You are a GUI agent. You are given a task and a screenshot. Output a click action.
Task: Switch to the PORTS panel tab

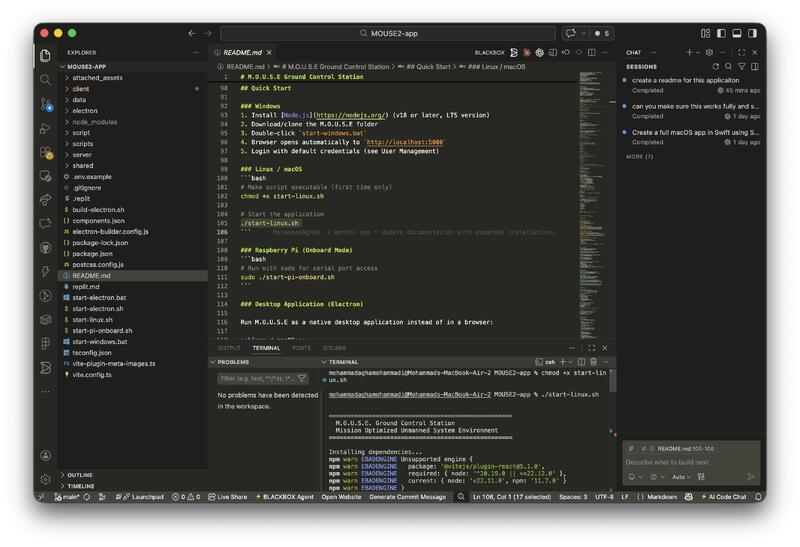[x=301, y=348]
